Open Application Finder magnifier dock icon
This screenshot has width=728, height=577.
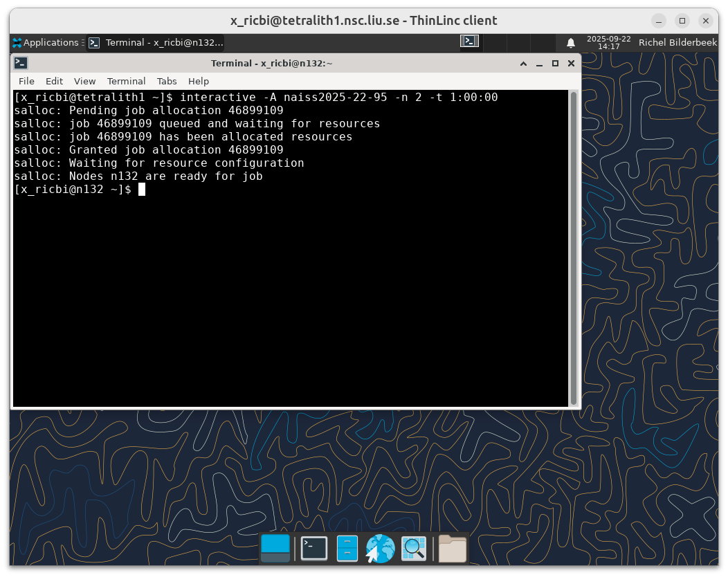pyautogui.click(x=414, y=548)
